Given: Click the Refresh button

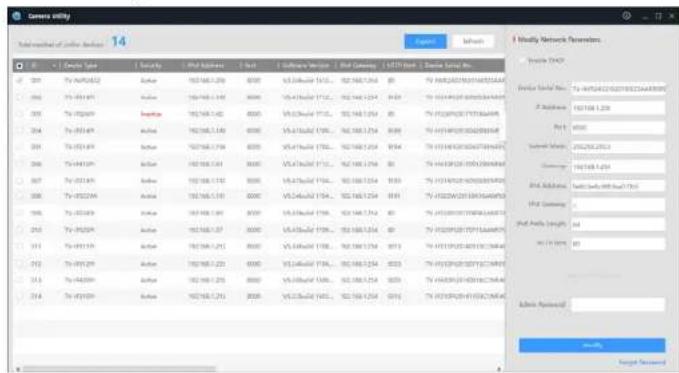Looking at the screenshot, I should tap(473, 42).
